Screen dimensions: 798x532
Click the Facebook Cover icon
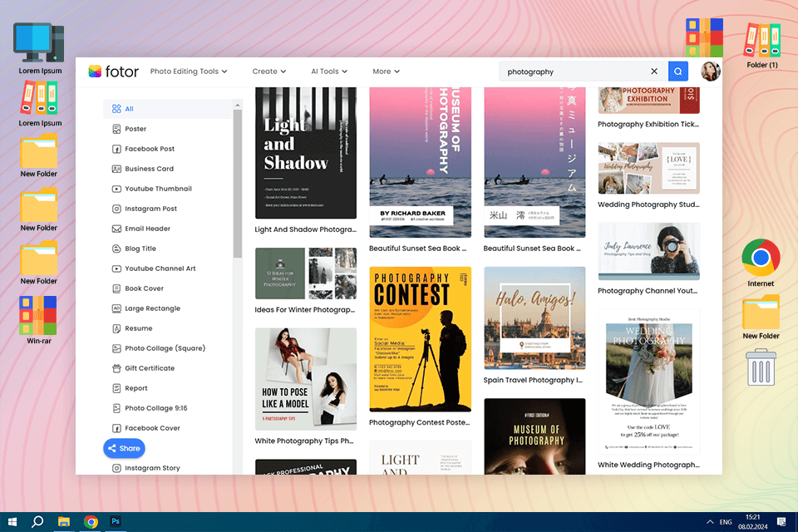point(116,428)
